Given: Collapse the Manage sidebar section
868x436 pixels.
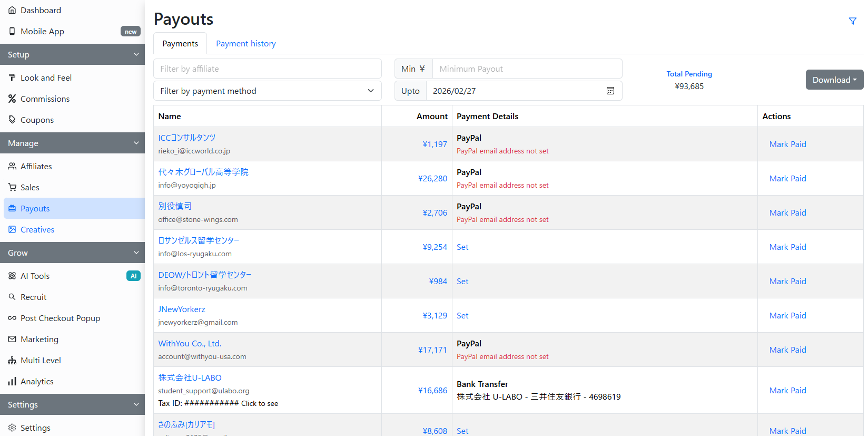Looking at the screenshot, I should coord(136,143).
